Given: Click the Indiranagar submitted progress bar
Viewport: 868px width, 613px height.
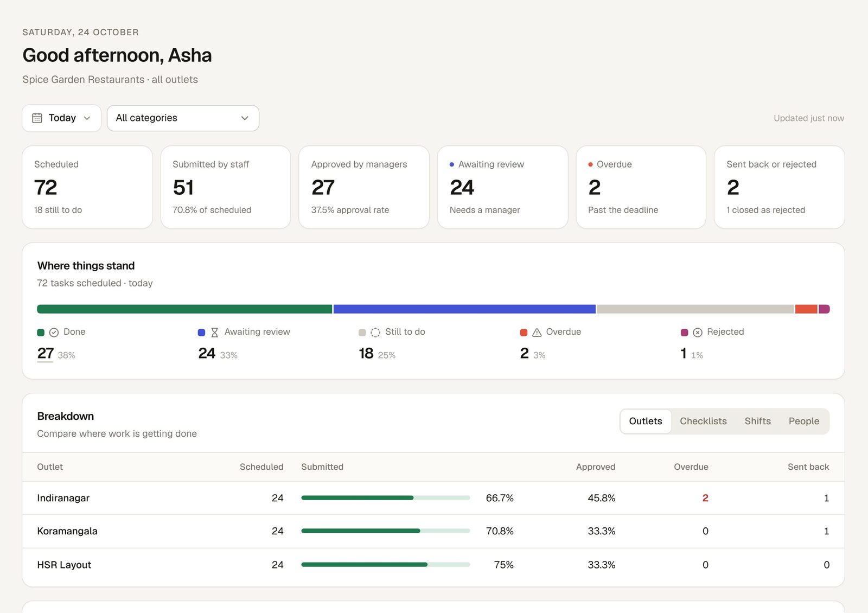Looking at the screenshot, I should pyautogui.click(x=386, y=498).
